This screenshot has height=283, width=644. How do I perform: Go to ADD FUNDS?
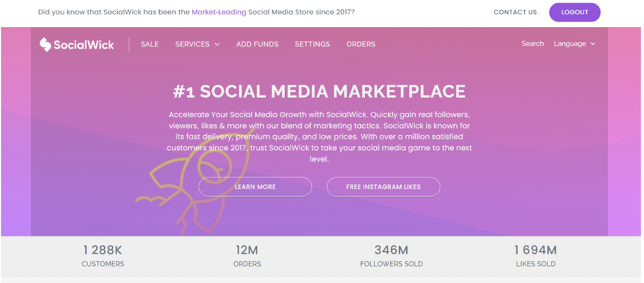257,44
